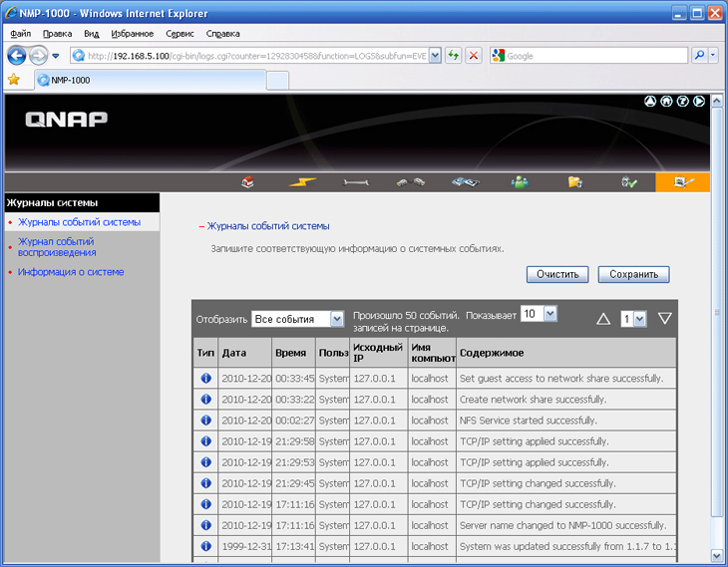This screenshot has height=567, width=728.
Task: Click the lightning bolt quick setup icon
Action: 303,182
